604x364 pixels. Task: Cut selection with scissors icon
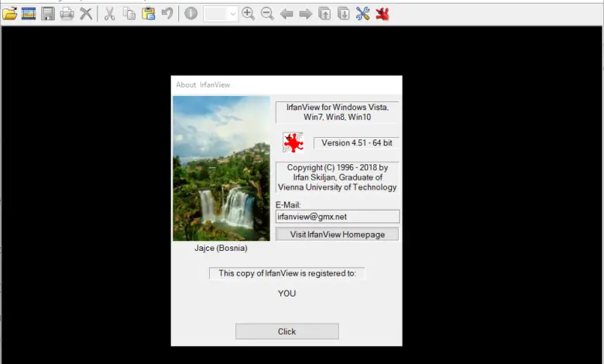(110, 14)
